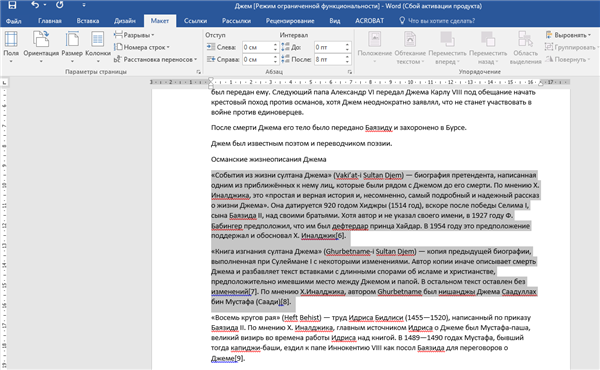Open the Вид tab

click(335, 21)
